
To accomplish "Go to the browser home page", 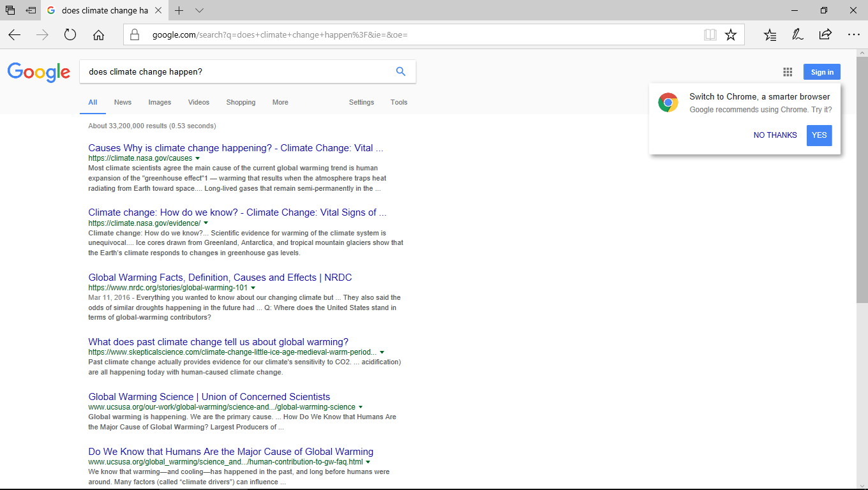I will coord(98,35).
